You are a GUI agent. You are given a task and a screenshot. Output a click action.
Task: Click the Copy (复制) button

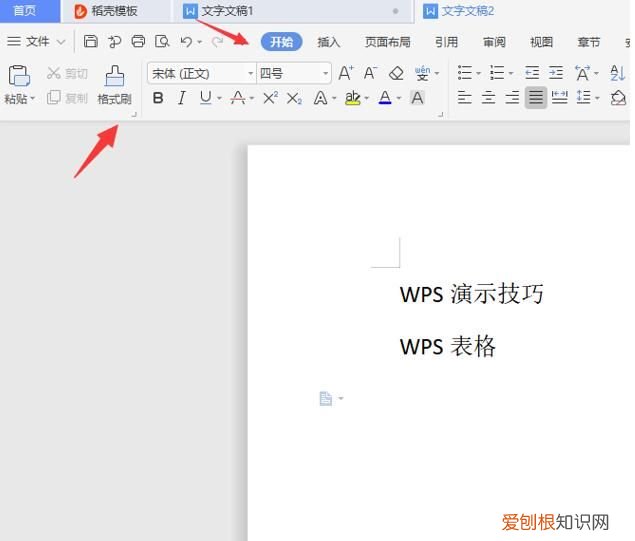tap(67, 98)
